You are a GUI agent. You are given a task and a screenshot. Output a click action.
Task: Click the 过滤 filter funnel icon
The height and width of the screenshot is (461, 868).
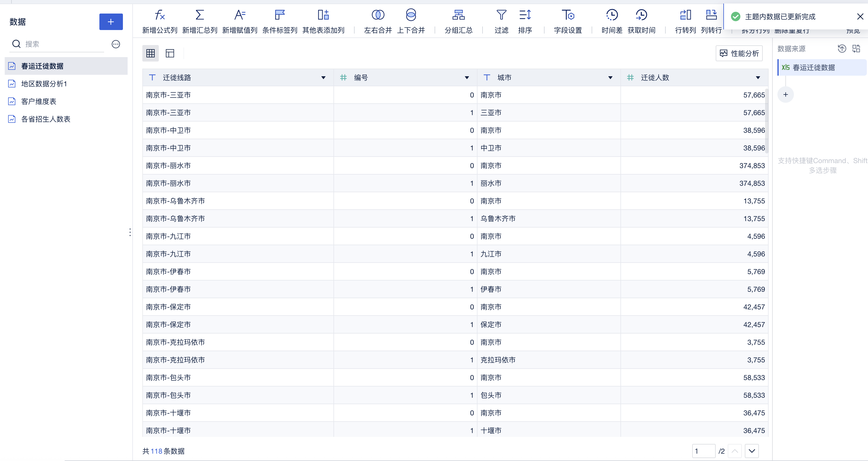click(501, 15)
